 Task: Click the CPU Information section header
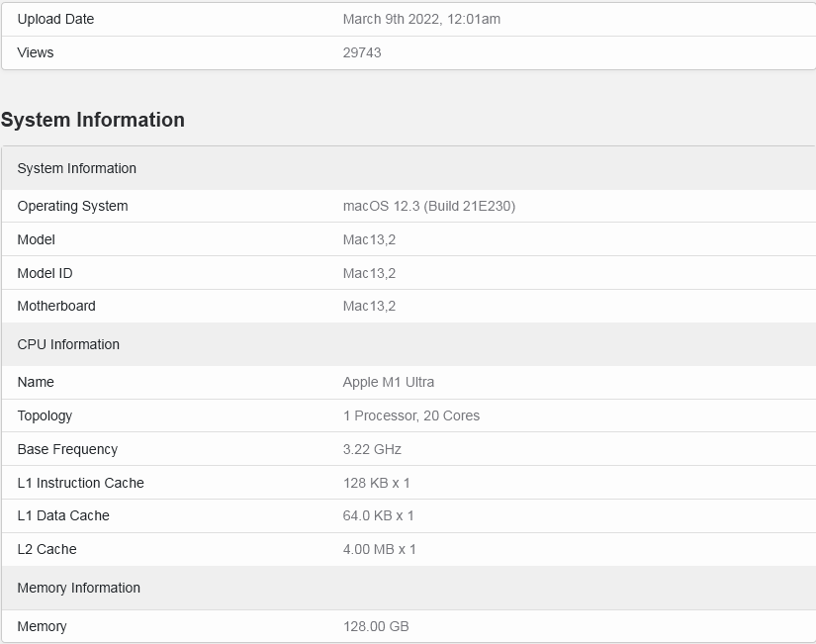pos(68,344)
